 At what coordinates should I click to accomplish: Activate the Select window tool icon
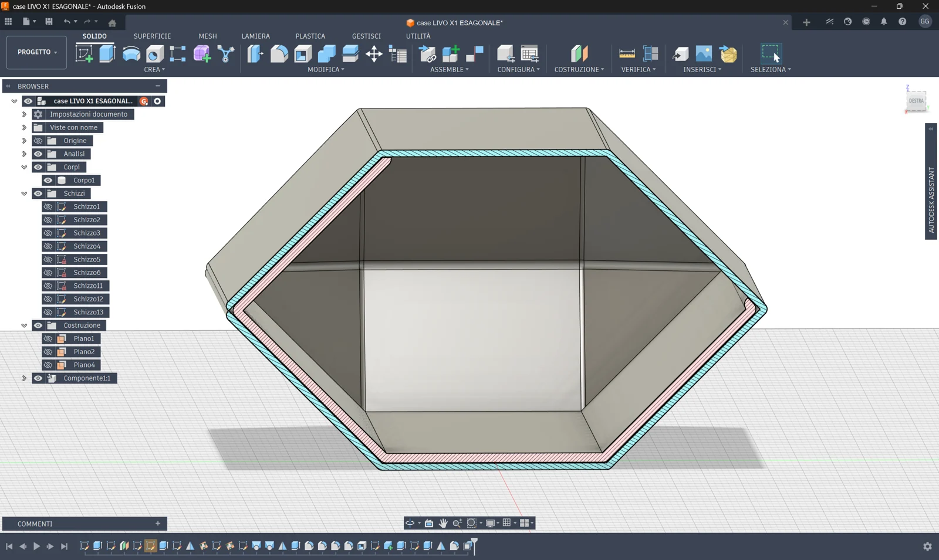771,53
